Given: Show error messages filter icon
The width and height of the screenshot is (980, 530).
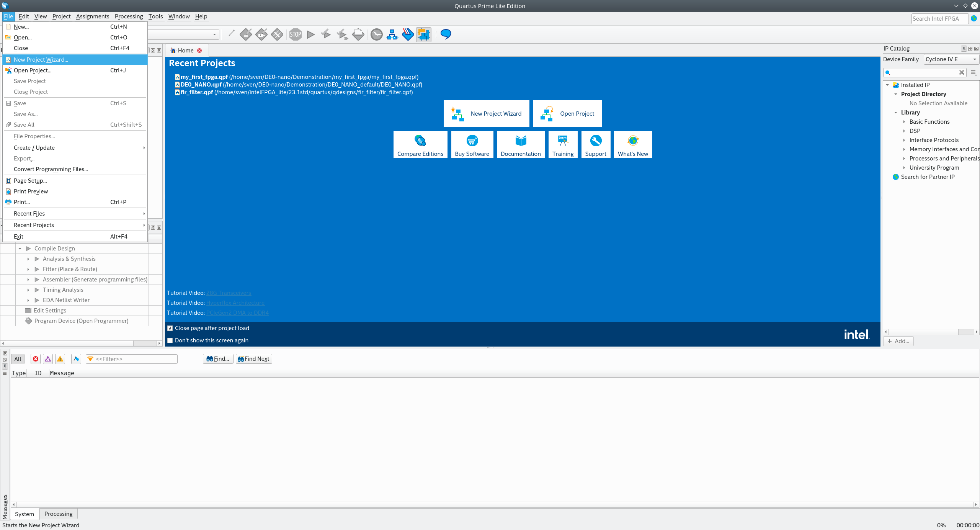Looking at the screenshot, I should coord(36,359).
